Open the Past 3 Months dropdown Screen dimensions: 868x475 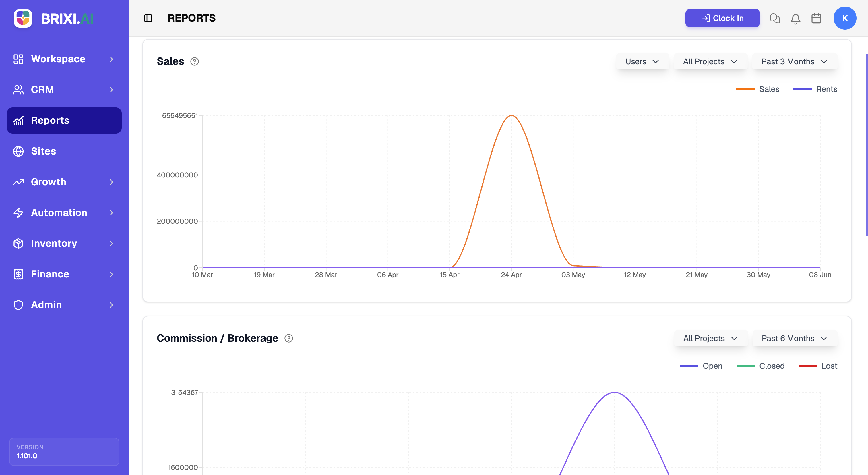[x=795, y=61]
